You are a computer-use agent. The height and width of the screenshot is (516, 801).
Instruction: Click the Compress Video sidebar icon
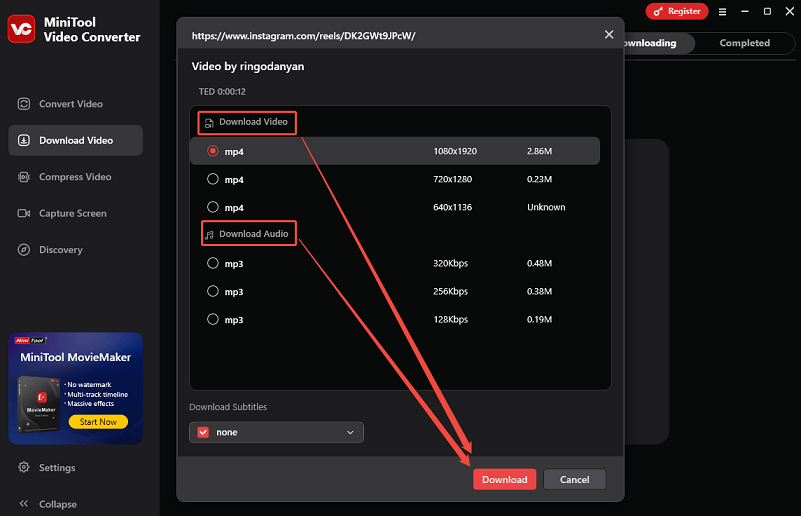click(x=24, y=177)
